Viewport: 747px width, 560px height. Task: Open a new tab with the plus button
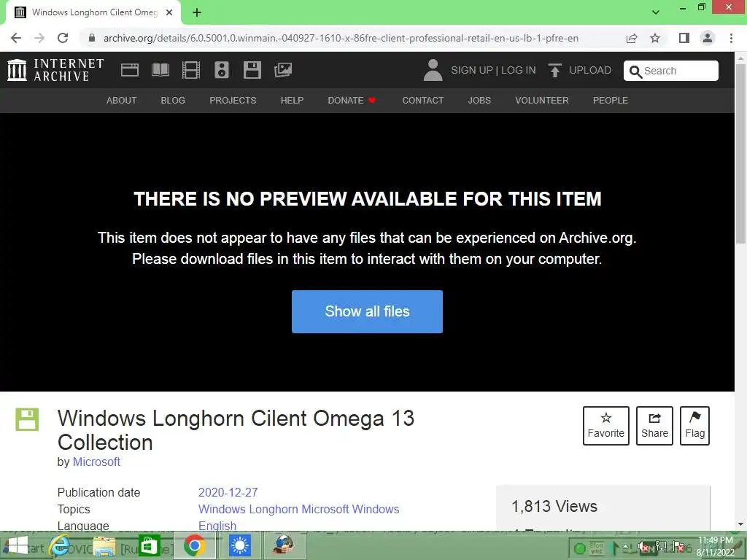click(x=197, y=12)
